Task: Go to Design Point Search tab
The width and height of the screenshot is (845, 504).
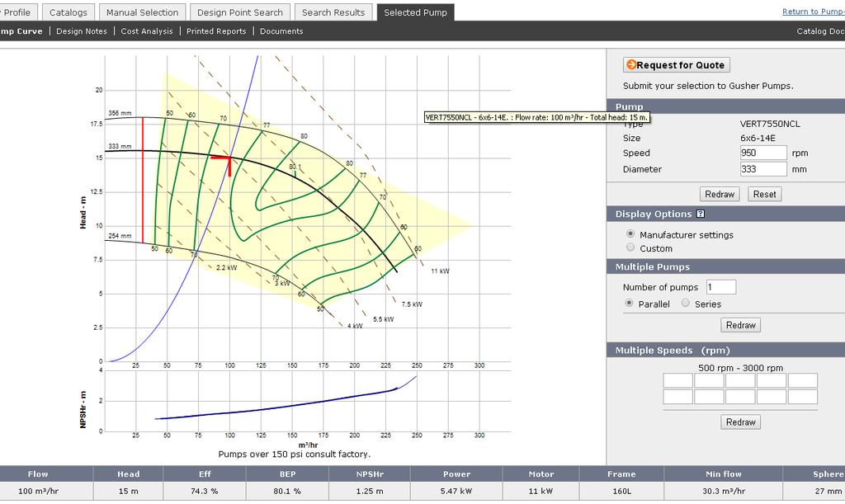Action: (x=240, y=12)
